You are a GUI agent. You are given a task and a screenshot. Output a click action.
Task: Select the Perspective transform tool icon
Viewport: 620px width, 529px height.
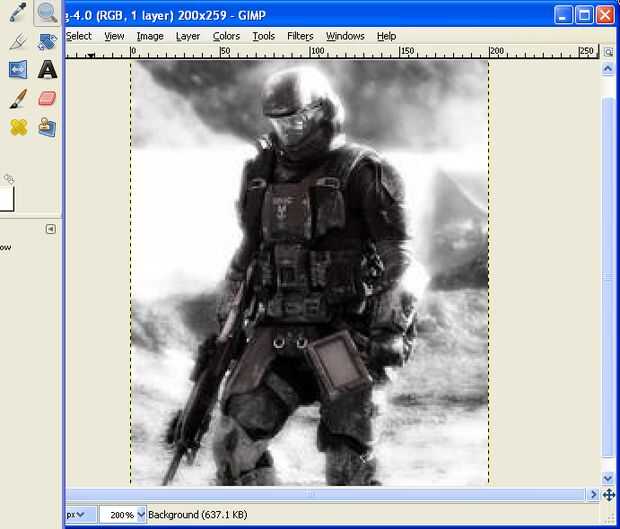coord(47,42)
